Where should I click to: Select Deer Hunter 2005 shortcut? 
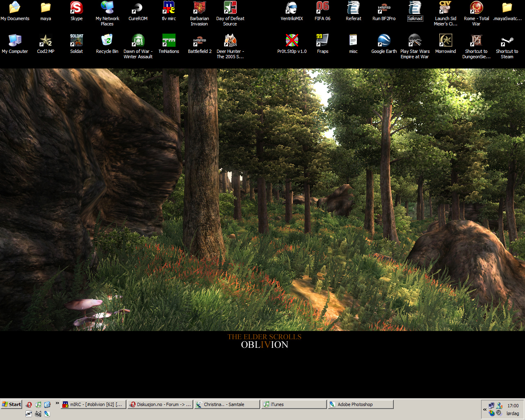click(x=230, y=46)
